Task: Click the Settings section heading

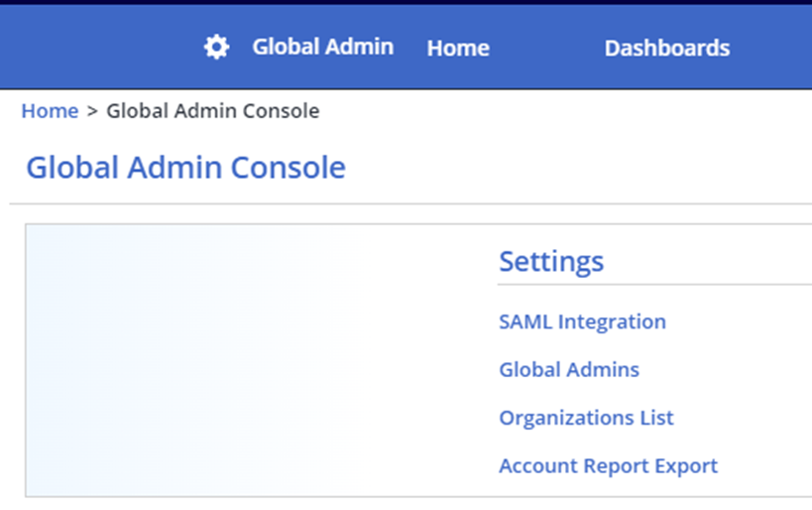Action: pyautogui.click(x=550, y=261)
